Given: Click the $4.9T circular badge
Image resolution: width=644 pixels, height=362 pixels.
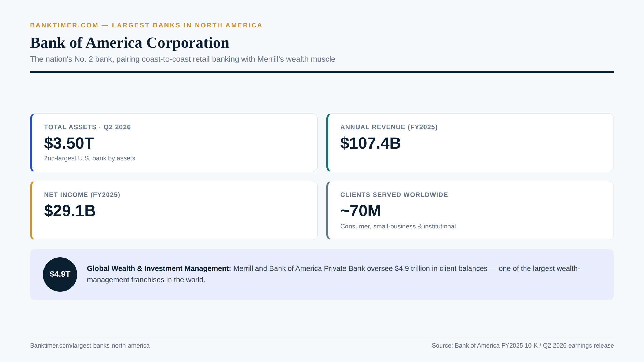Looking at the screenshot, I should (x=60, y=275).
